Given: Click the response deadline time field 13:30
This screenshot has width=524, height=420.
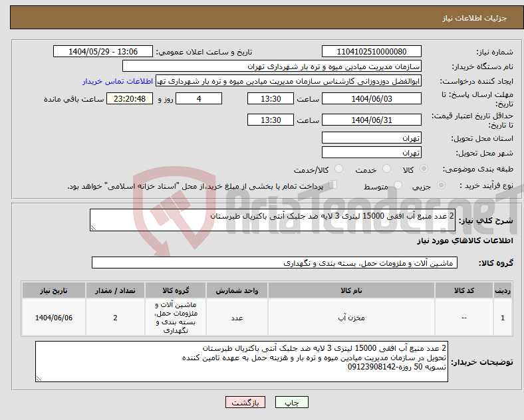Looking at the screenshot, I should (271, 98).
